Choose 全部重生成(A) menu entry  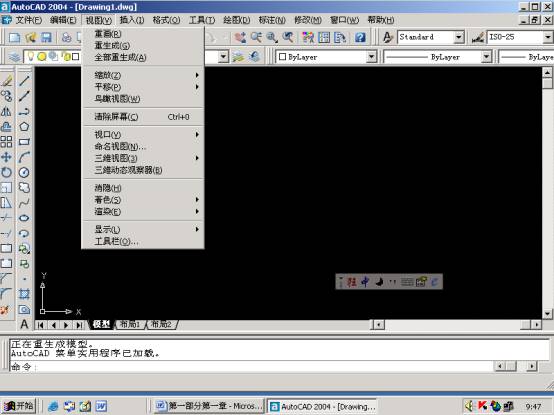pyautogui.click(x=143, y=58)
